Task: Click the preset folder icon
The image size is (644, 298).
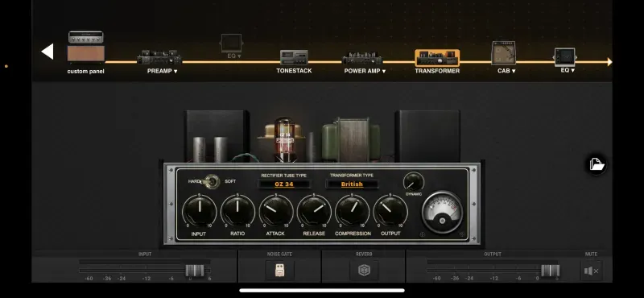Action: pos(597,164)
